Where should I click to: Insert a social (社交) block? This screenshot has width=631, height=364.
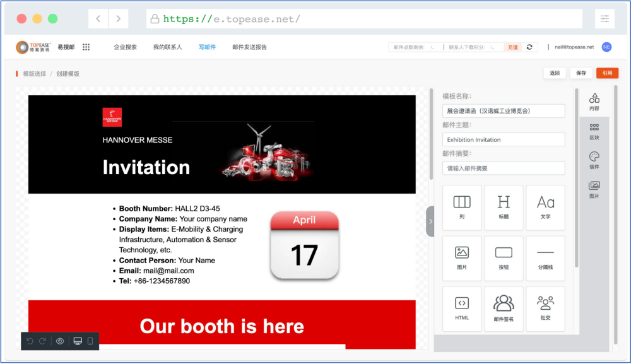(545, 309)
